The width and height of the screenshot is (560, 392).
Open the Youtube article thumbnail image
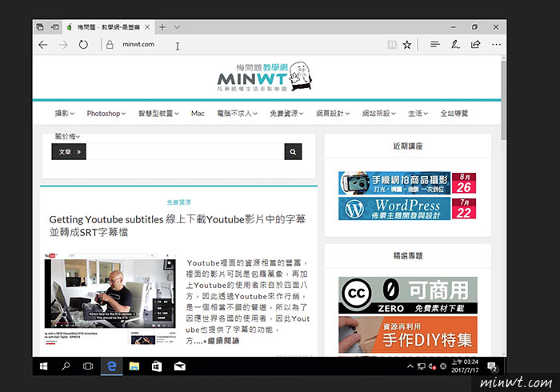(110, 298)
